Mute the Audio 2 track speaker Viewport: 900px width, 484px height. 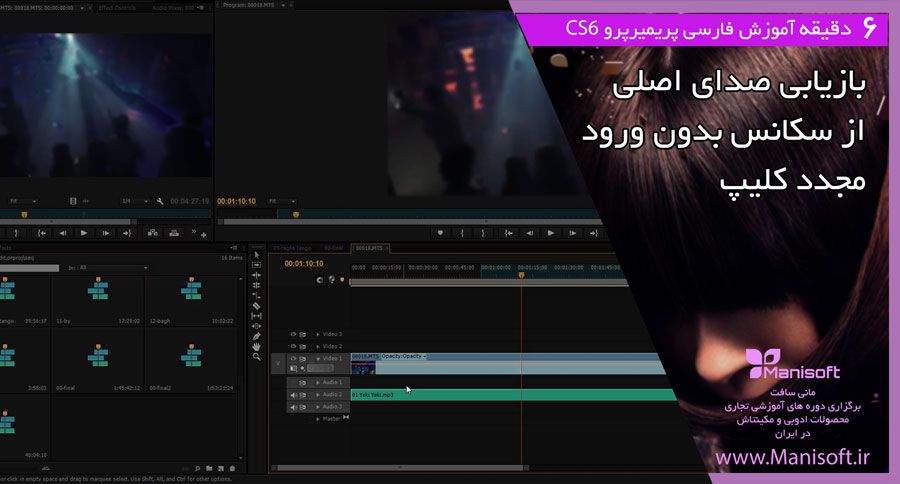click(293, 395)
